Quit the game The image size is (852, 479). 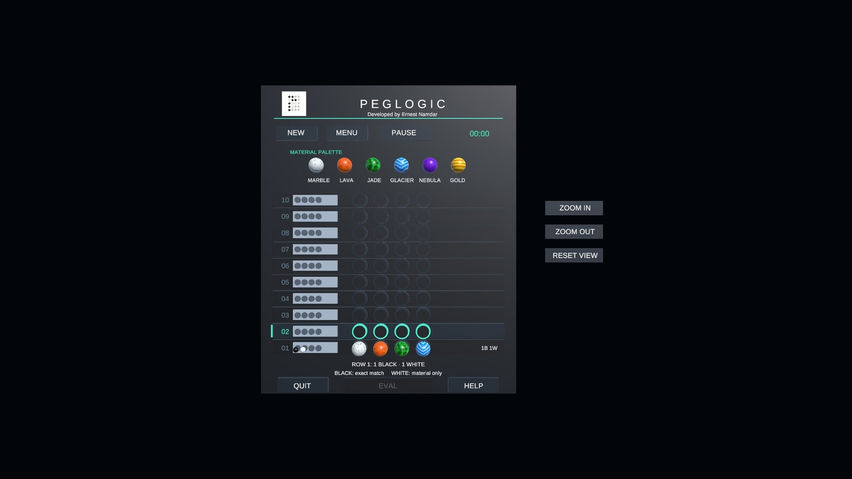tap(302, 386)
